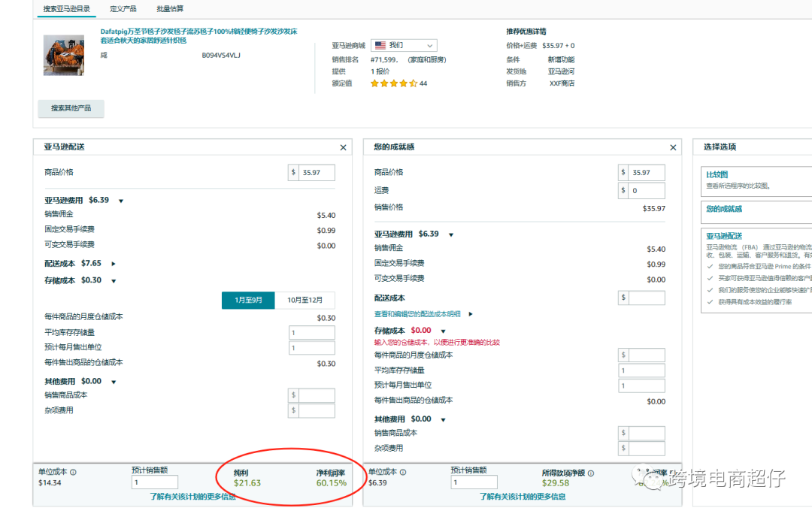Viewport: 812px width, 514px height.
Task: Click info icon beside 单位成本 in 您的成就感 panel
Action: point(403,473)
